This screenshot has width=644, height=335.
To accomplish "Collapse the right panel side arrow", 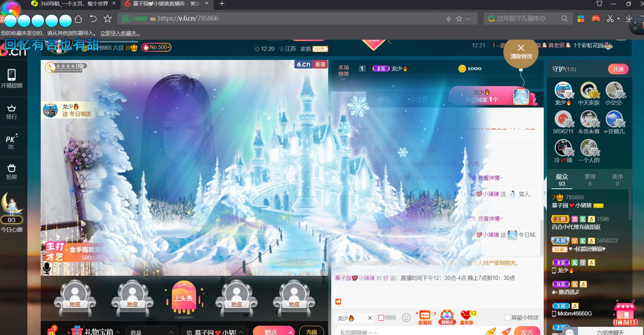I will point(545,193).
